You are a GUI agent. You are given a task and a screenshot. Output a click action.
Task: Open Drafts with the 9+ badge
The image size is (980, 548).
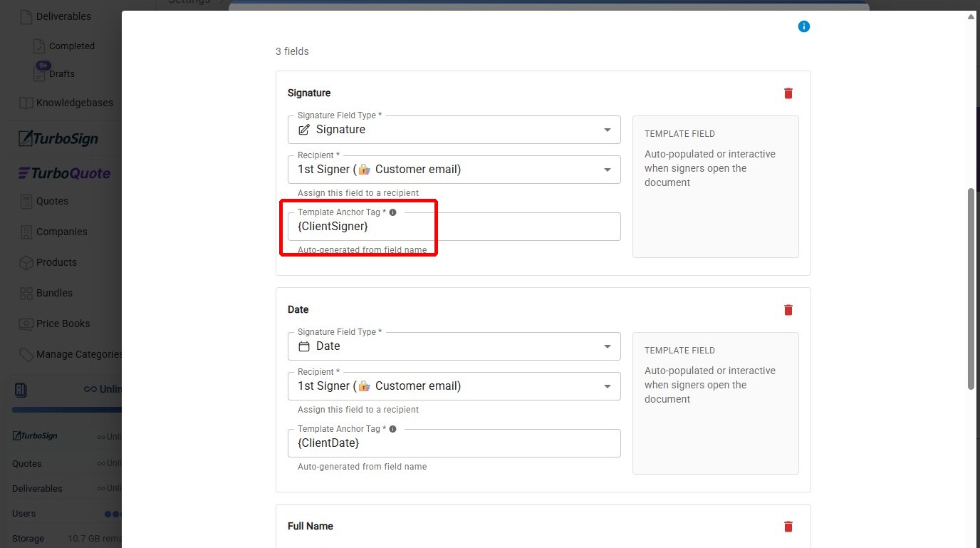coord(63,73)
